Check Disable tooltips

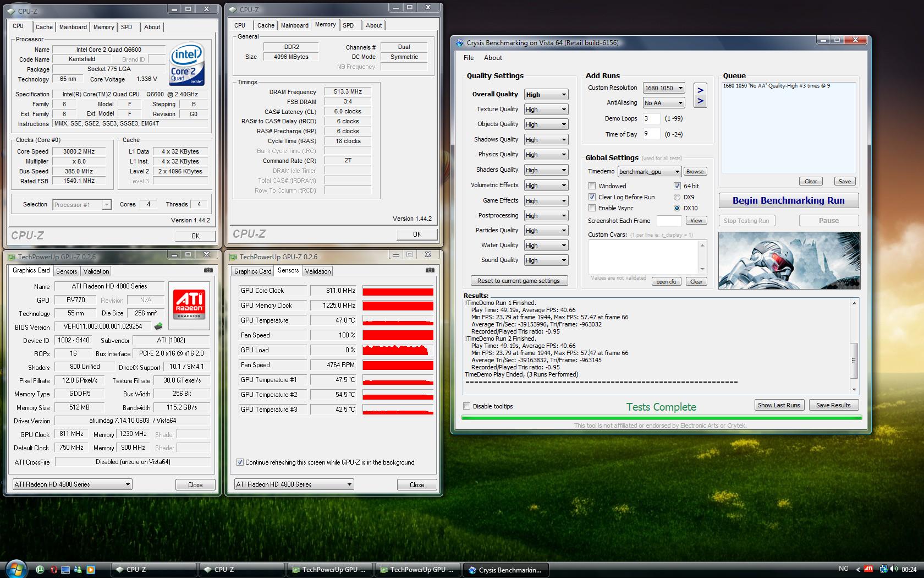467,406
